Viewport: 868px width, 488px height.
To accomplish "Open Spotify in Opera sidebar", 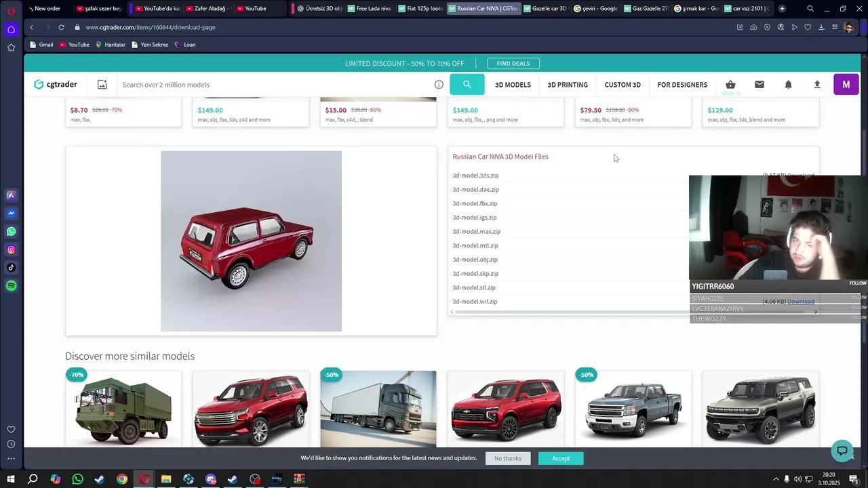I will coord(11,286).
